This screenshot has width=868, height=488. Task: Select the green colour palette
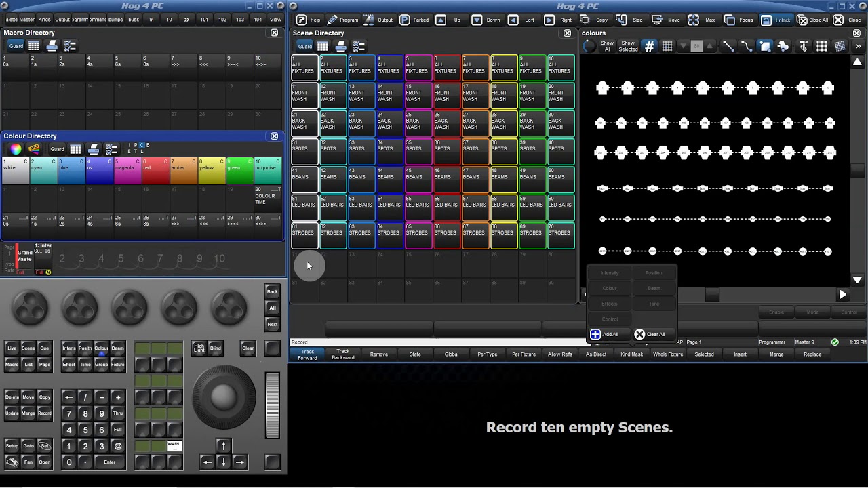coord(239,171)
